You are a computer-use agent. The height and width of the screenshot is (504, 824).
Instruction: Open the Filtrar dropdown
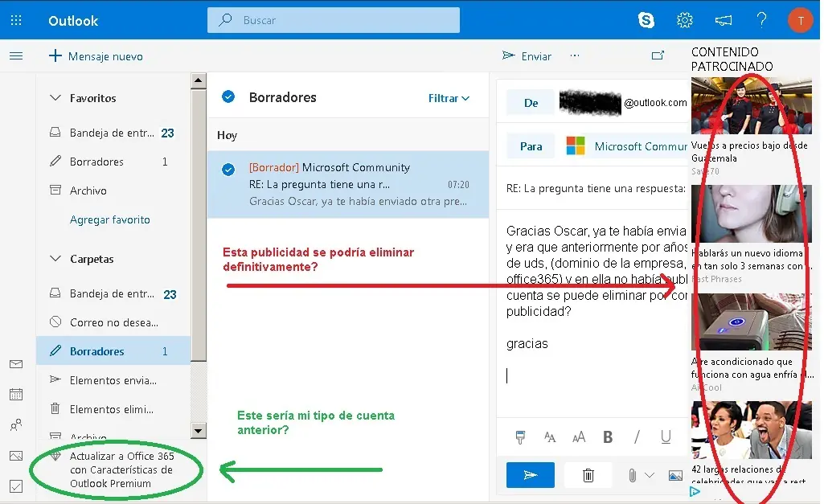tap(449, 98)
